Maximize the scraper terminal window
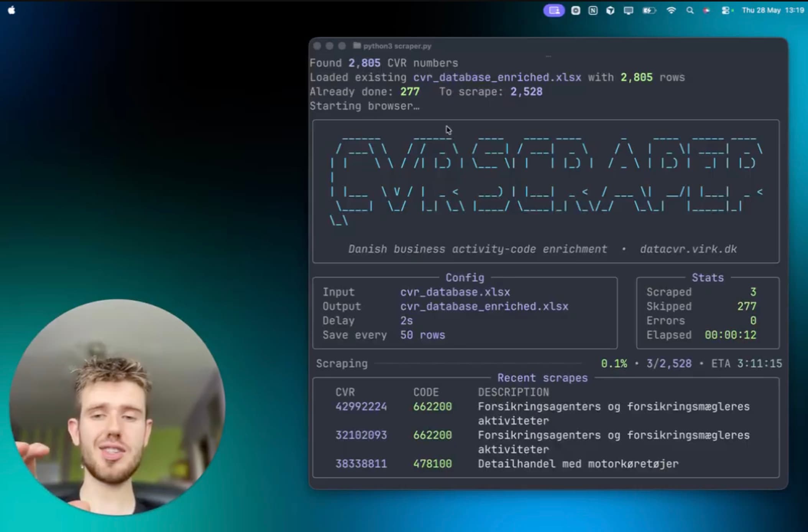808x532 pixels. 342,46
